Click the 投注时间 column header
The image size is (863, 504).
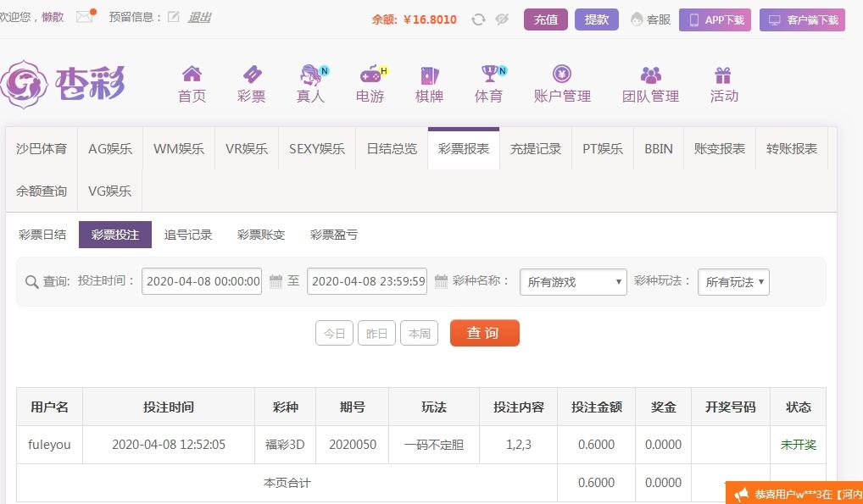(x=169, y=407)
